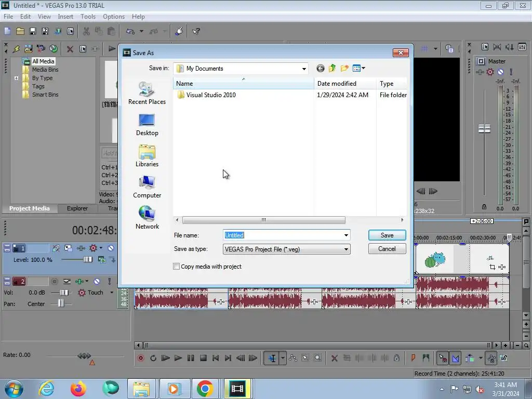Click the Play button in transport bar
The height and width of the screenshot is (399, 532).
coord(178,358)
